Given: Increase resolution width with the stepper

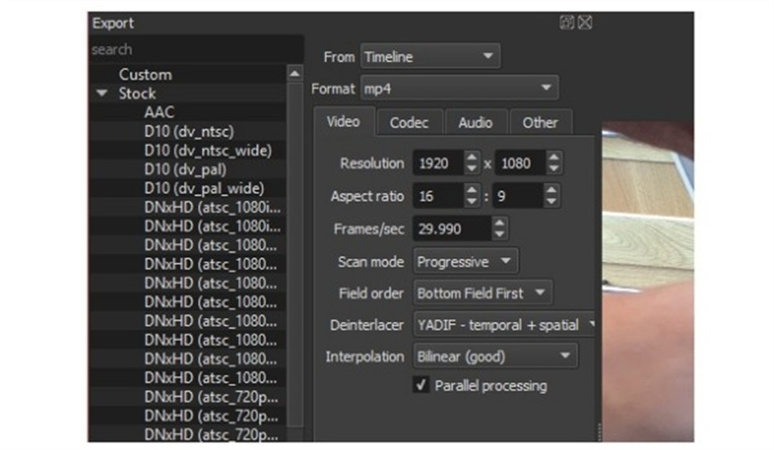Looking at the screenshot, I should coord(472,157).
